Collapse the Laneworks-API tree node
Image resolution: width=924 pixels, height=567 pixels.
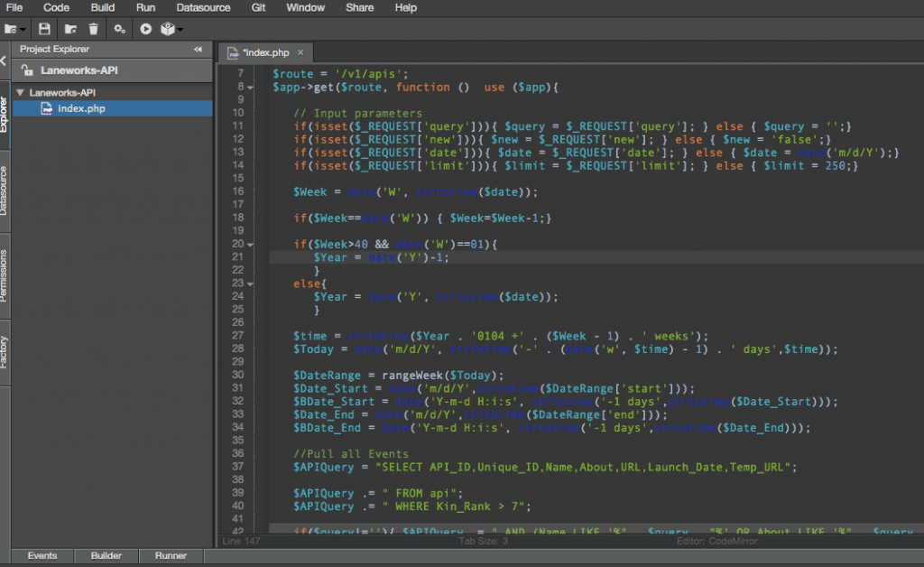point(20,92)
